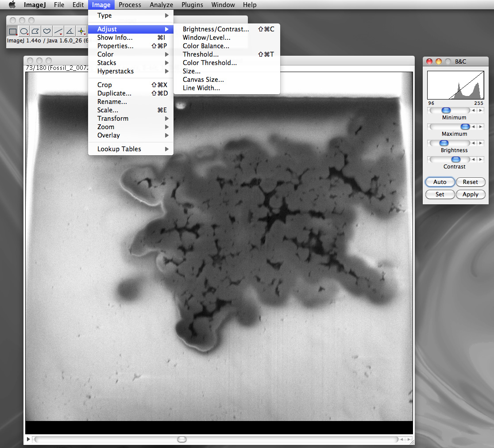Click the Brightness slider right arrow
Screen dimensions: 494x448
pos(480,143)
